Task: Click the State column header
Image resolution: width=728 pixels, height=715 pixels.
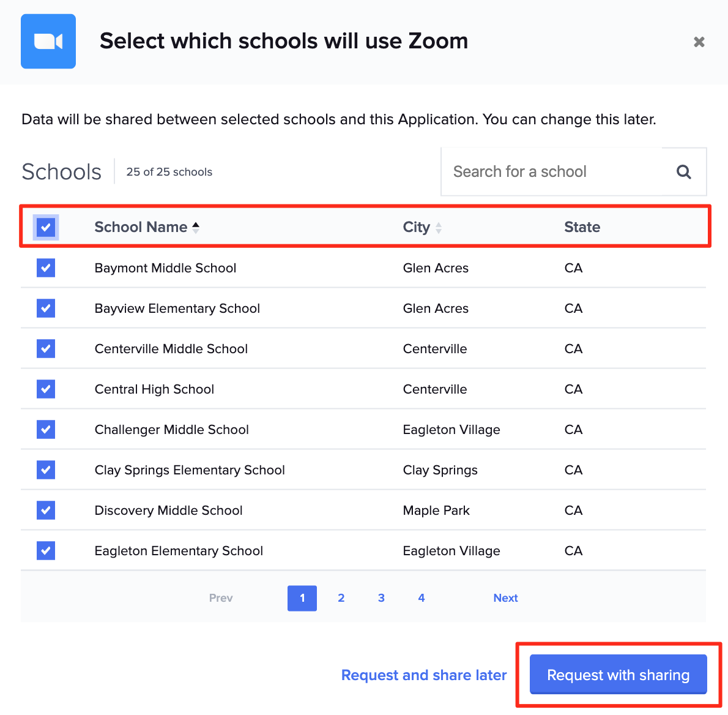Action: coord(582,227)
